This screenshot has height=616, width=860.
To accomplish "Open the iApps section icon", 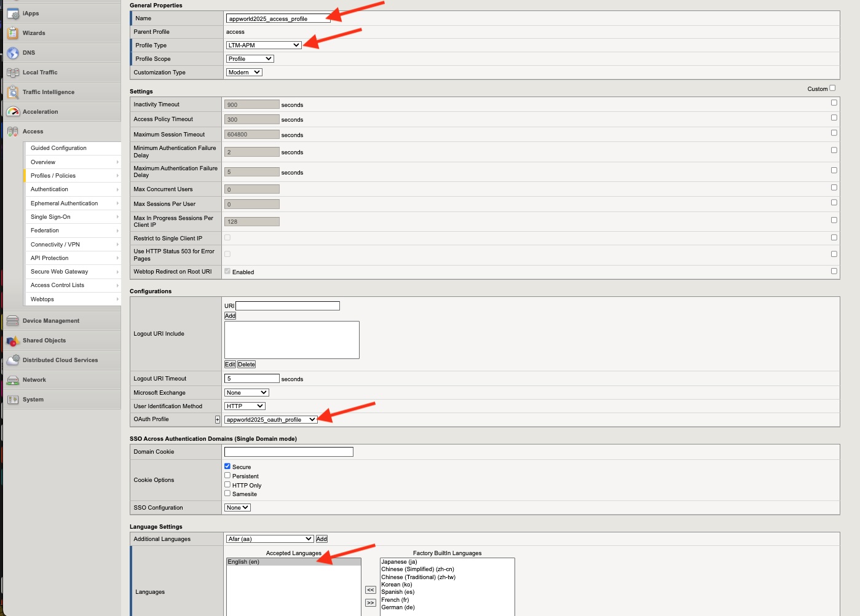I will point(13,14).
